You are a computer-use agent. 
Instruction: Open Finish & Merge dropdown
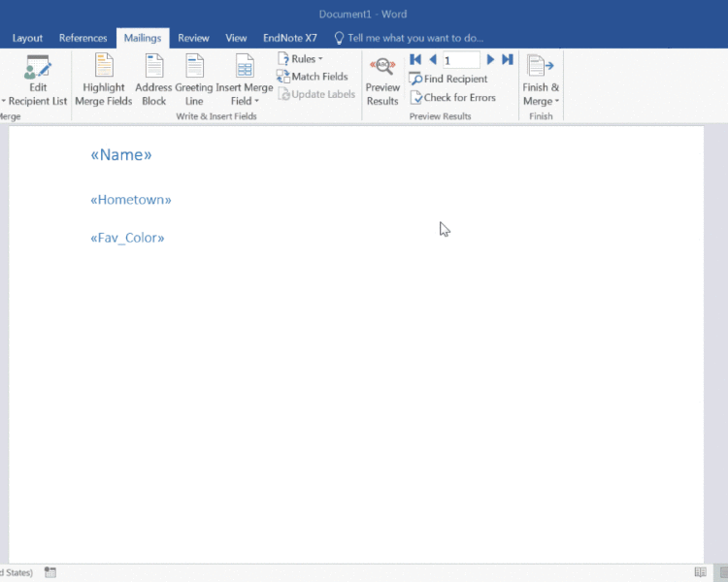click(x=541, y=81)
